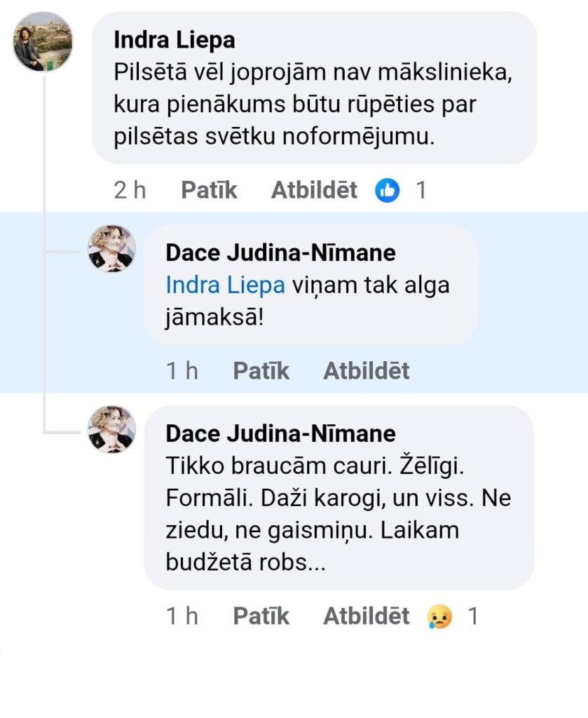Click the author name Indra Liepa above the top comment
The height and width of the screenshot is (718, 588).
(175, 40)
